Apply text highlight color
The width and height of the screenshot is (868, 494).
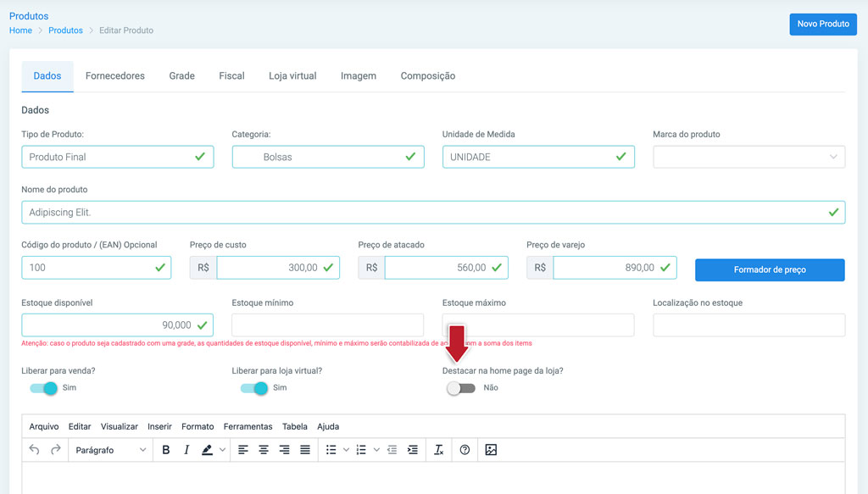[207, 450]
